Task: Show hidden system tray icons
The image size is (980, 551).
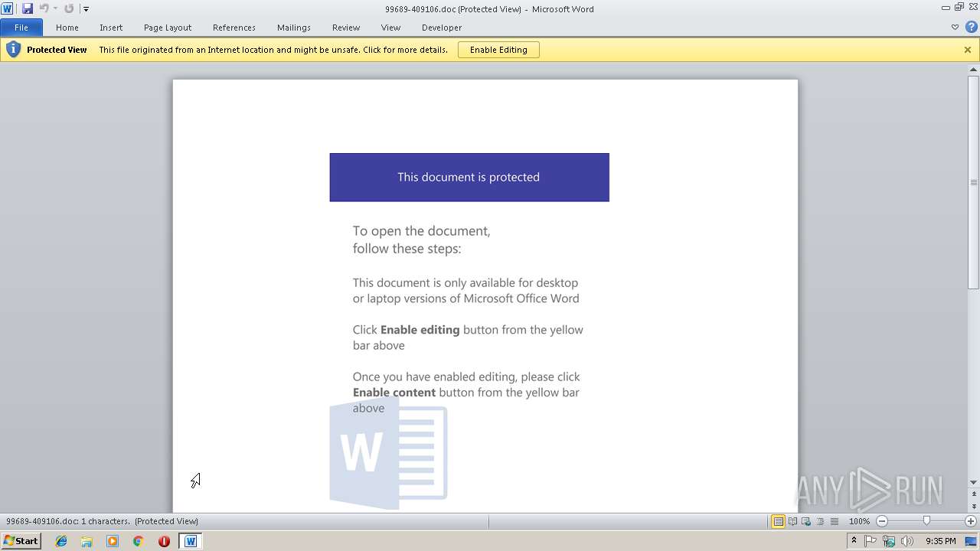Action: point(854,541)
